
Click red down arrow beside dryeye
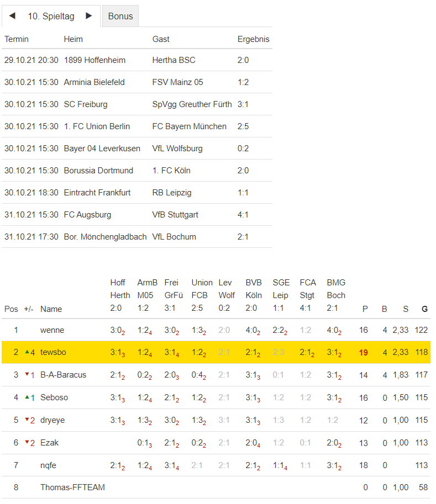click(x=27, y=420)
